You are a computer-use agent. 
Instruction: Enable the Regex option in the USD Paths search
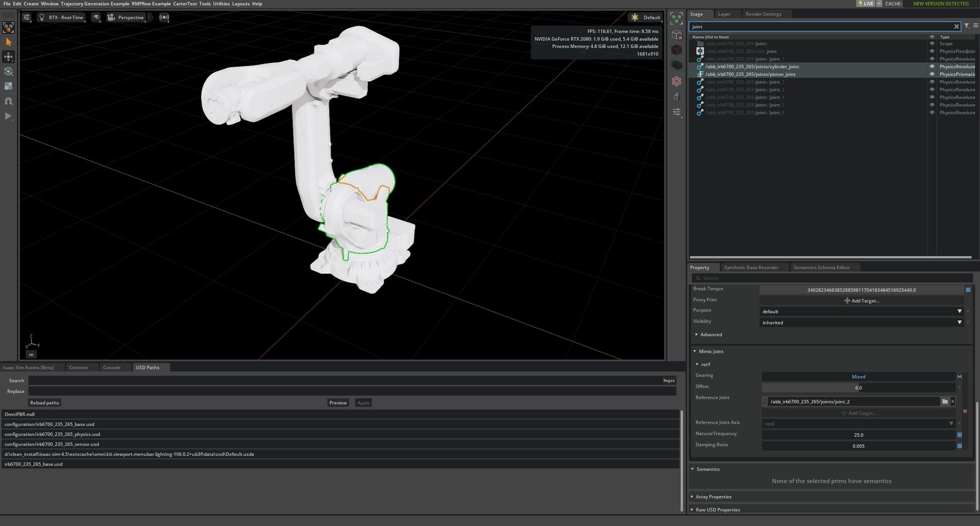click(669, 380)
